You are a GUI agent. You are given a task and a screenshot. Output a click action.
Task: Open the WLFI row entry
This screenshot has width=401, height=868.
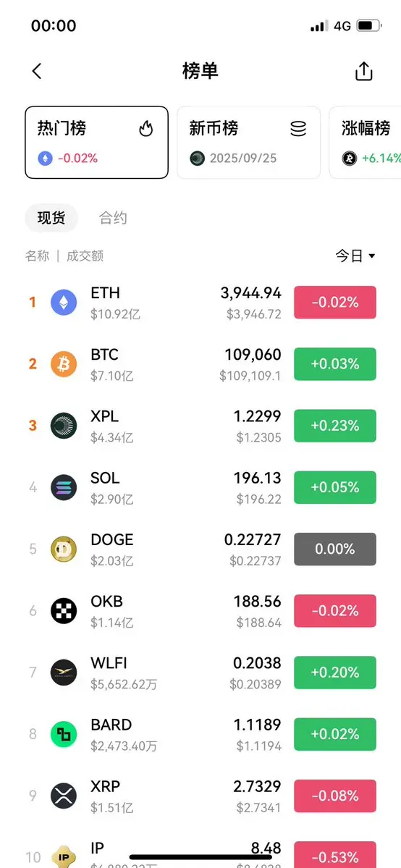[200, 673]
